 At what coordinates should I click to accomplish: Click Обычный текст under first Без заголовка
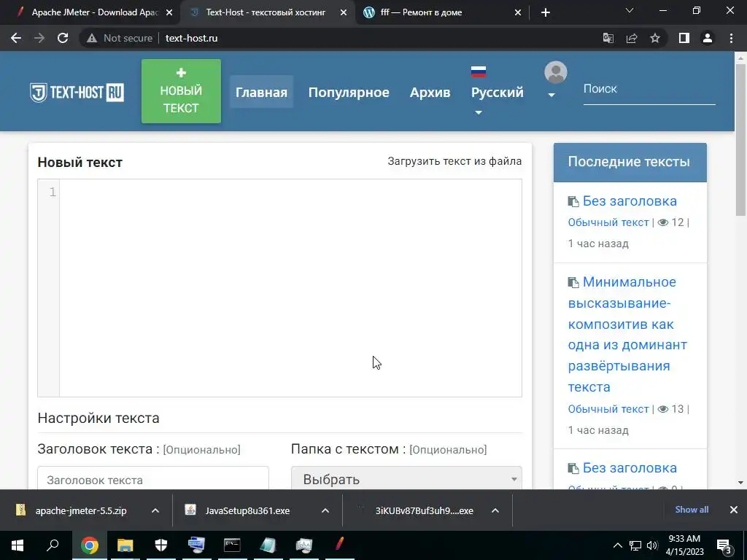click(608, 222)
